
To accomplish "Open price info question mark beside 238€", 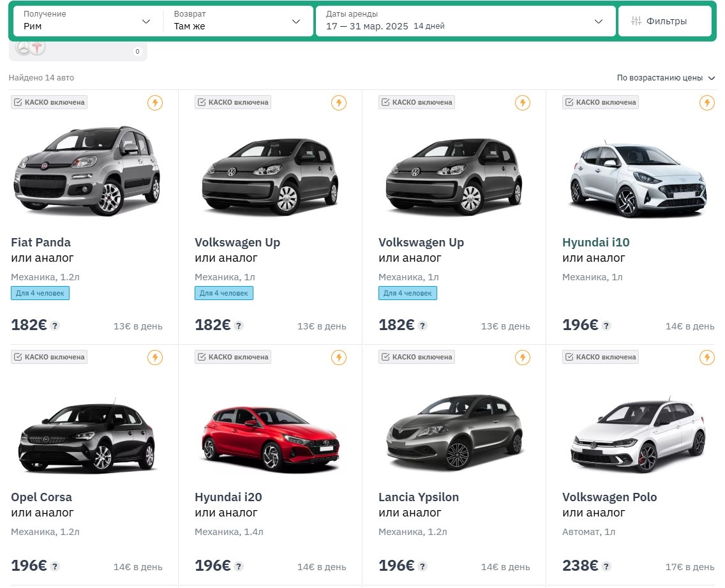I will click(x=606, y=566).
